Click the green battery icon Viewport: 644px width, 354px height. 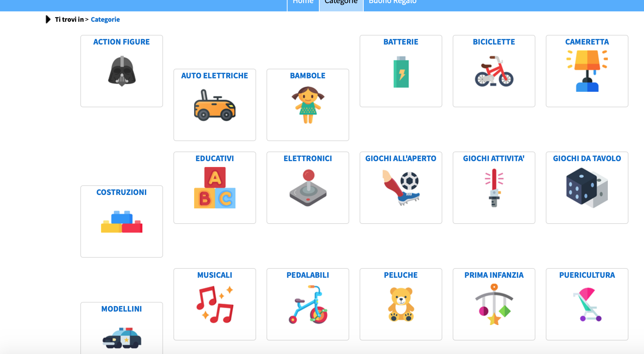(x=401, y=72)
